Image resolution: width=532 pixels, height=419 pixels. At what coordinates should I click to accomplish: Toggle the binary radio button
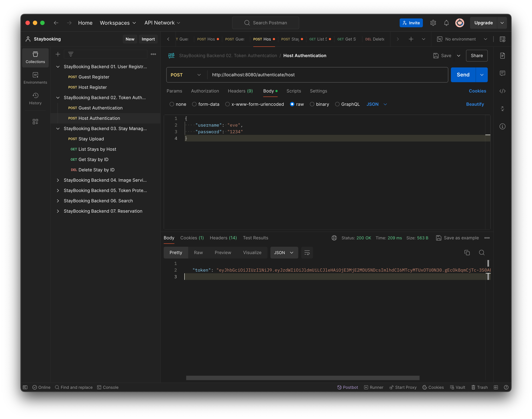pyautogui.click(x=312, y=104)
